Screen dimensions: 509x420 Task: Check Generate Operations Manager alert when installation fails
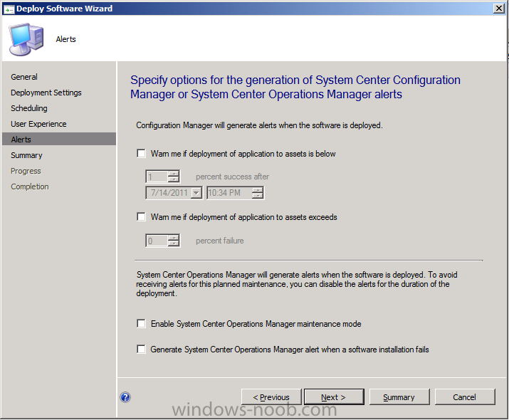tap(141, 349)
